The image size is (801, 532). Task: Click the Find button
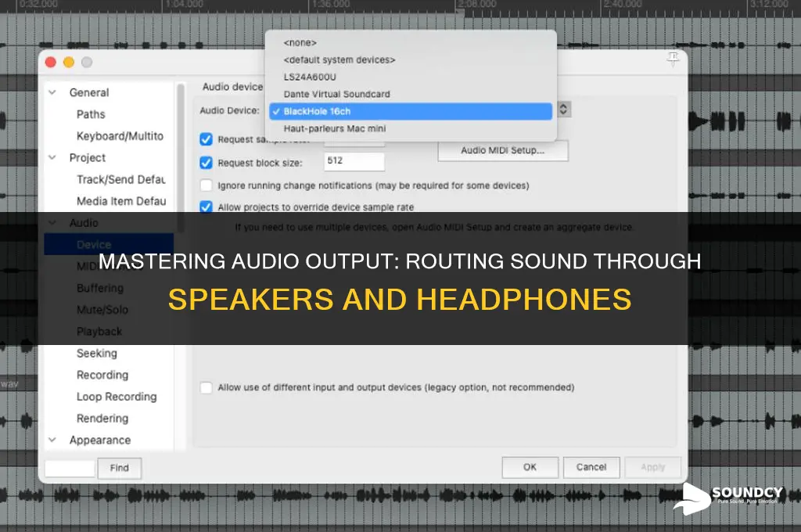[119, 468]
